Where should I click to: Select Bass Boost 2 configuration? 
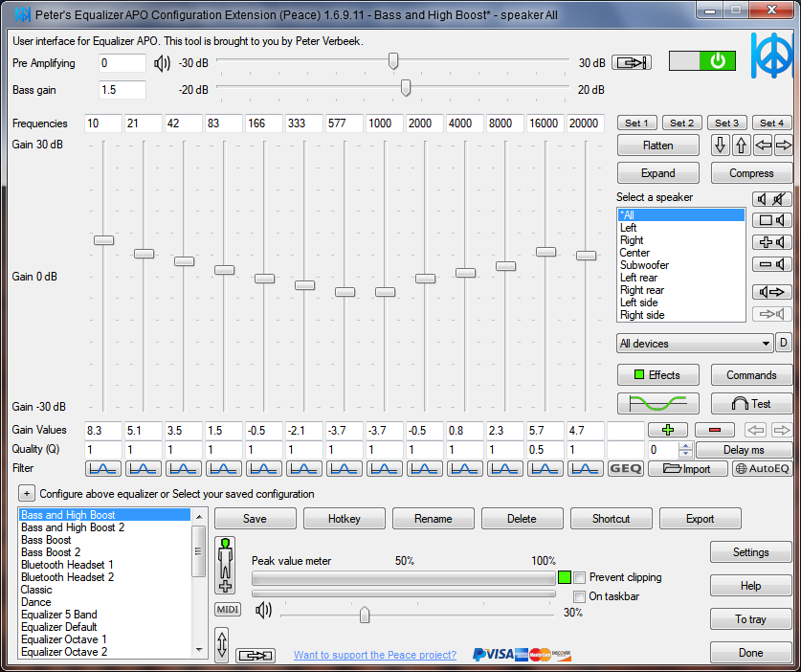(x=104, y=552)
